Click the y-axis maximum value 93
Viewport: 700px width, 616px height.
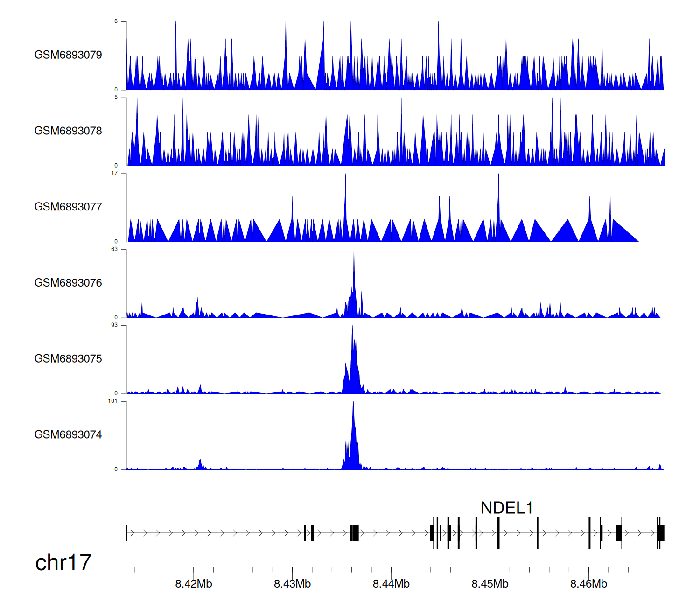114,325
